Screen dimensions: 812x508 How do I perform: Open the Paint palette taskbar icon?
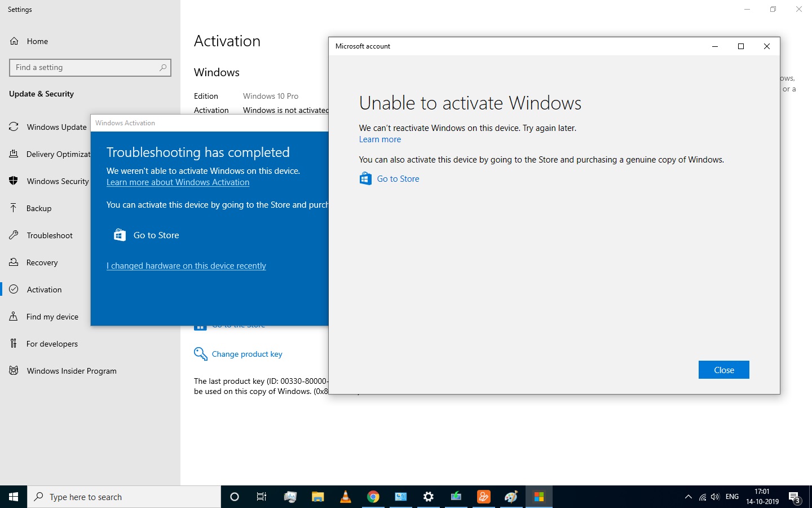point(511,497)
